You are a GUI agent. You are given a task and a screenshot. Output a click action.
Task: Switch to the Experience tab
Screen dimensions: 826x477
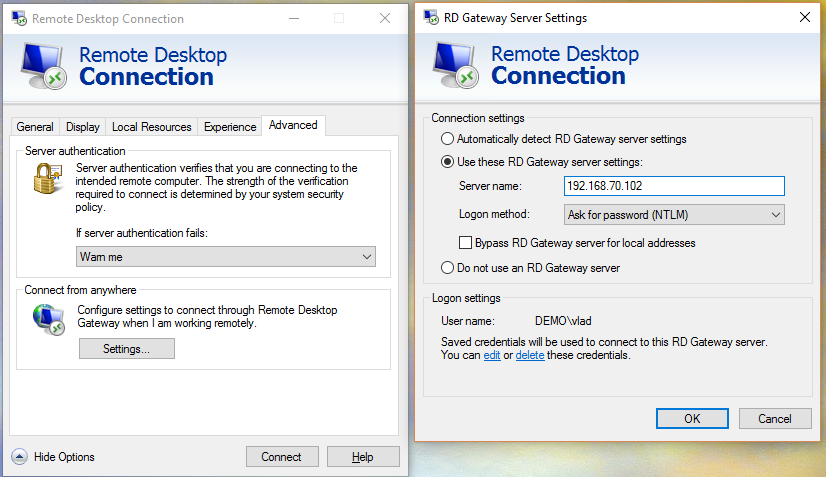click(230, 127)
